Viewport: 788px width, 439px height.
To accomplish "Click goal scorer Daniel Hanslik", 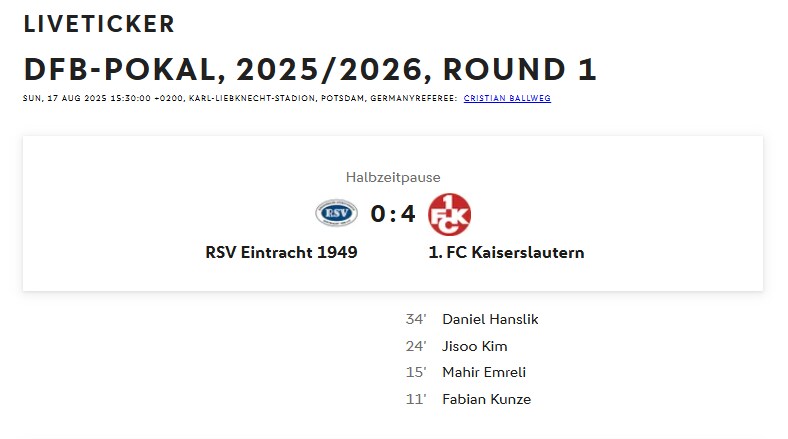I will point(490,319).
